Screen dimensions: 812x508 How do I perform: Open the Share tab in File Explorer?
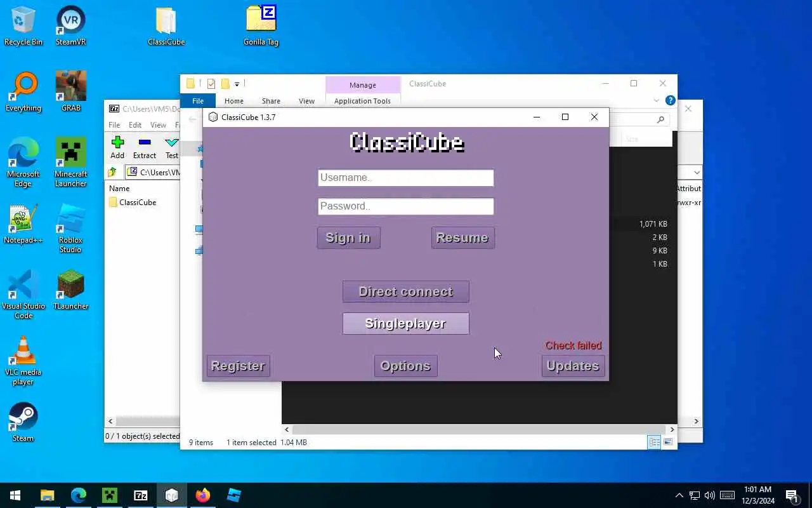(x=271, y=101)
